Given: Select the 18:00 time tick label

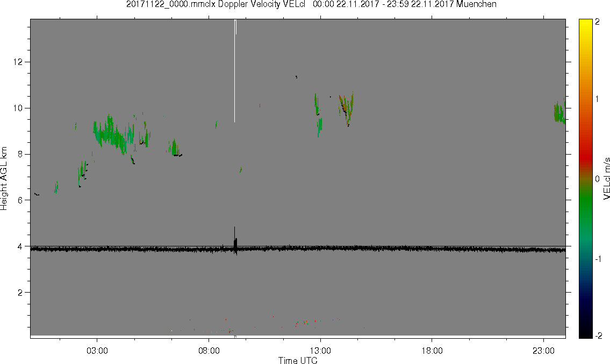Looking at the screenshot, I should click(432, 351).
